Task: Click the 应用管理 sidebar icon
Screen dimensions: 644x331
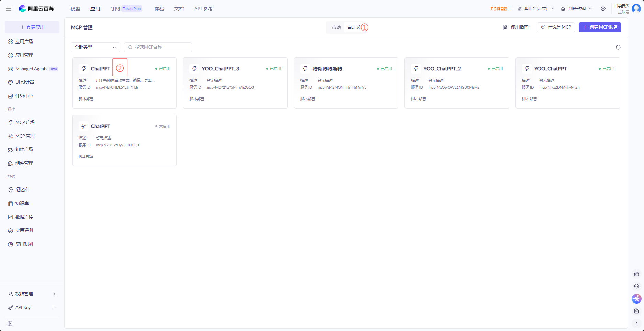Action: (x=10, y=55)
